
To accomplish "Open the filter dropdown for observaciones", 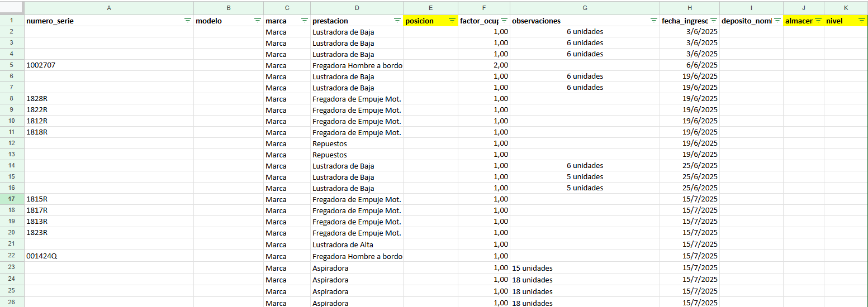I will [653, 21].
